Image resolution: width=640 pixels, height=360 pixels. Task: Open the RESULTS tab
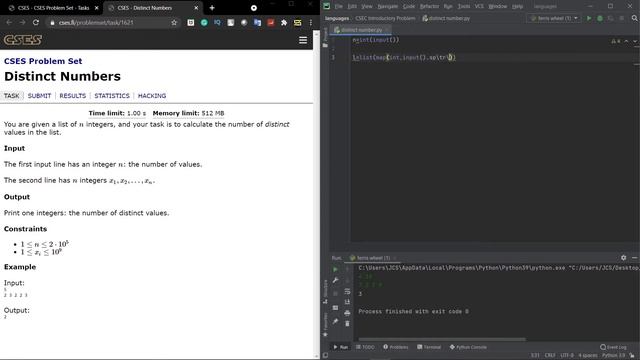point(73,96)
